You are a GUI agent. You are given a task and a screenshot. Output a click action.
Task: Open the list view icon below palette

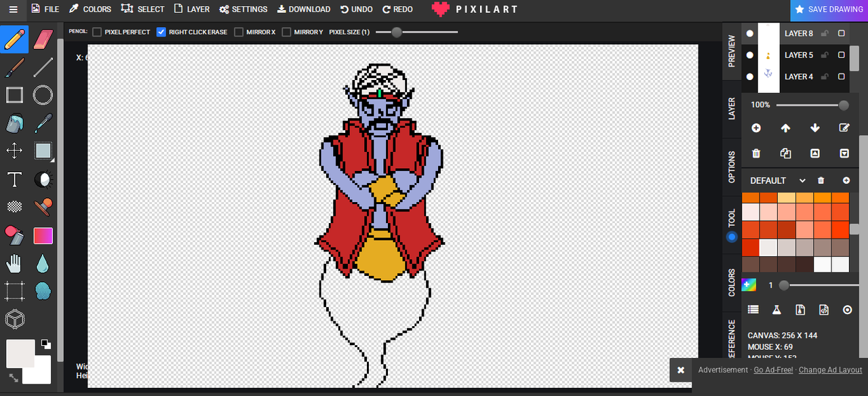click(753, 310)
